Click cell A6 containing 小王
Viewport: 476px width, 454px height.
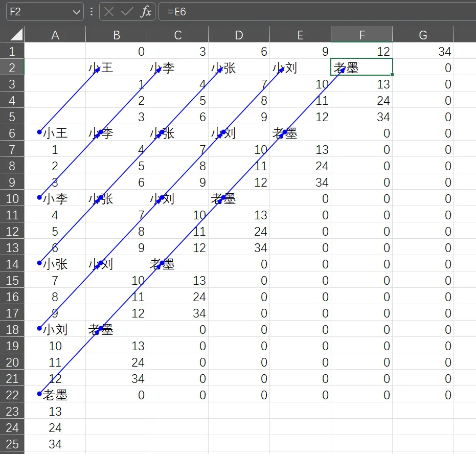55,133
